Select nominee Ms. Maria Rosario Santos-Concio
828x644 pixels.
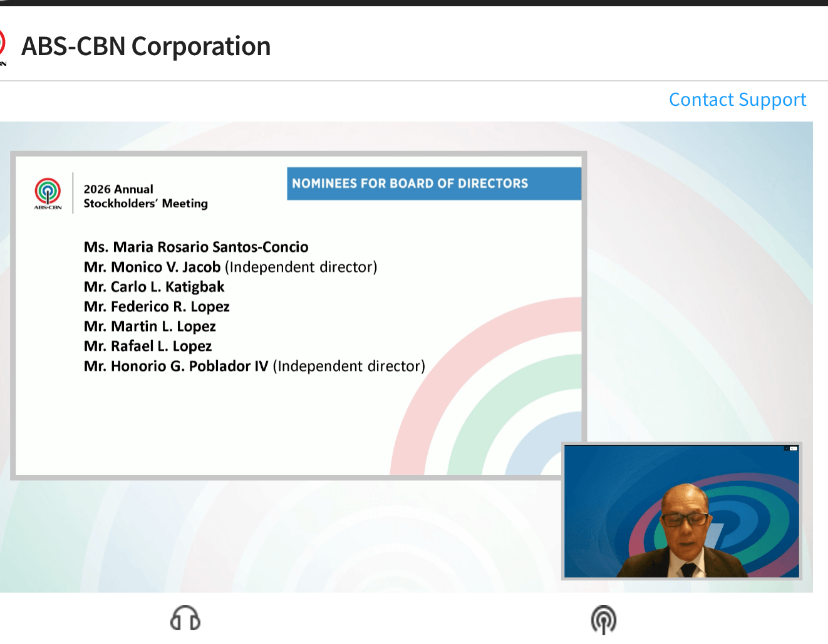(x=196, y=247)
